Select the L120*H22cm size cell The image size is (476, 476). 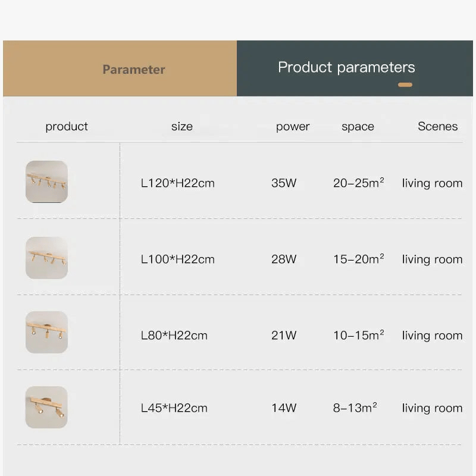point(177,183)
